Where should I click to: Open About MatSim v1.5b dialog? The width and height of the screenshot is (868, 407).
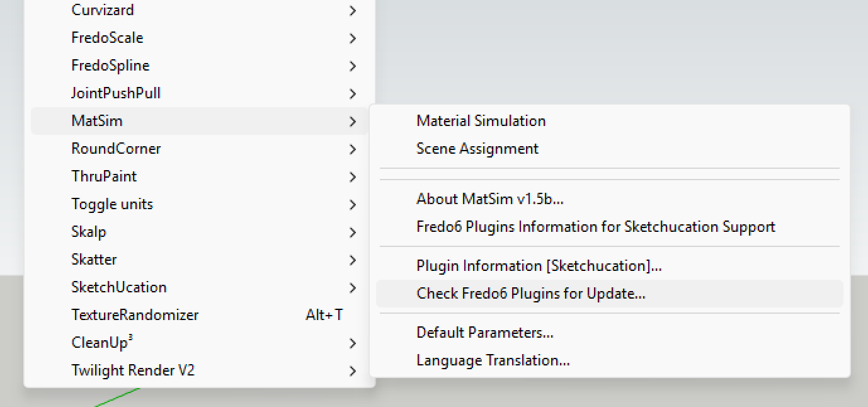click(x=489, y=199)
